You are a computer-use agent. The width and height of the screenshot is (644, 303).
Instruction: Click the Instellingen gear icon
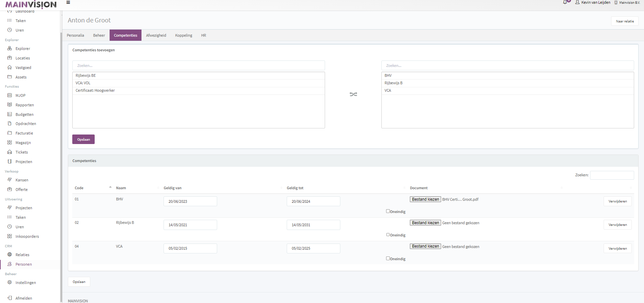tap(10, 283)
